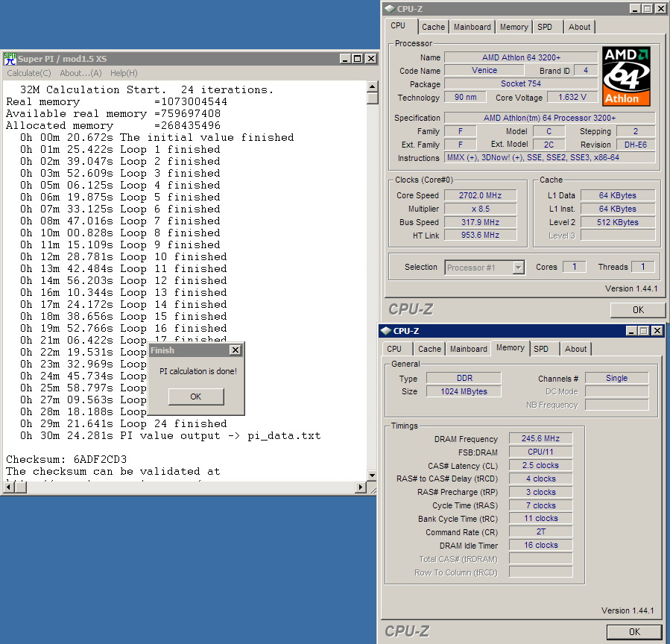Image resolution: width=670 pixels, height=644 pixels.
Task: Open the About...(A) menu in Super PI
Action: pyautogui.click(x=80, y=73)
